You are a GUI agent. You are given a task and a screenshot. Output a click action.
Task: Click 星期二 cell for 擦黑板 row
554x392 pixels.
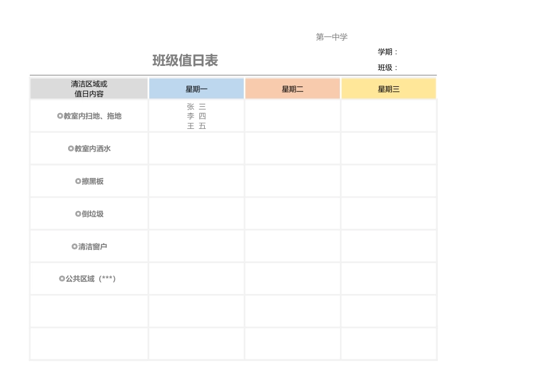[293, 181]
